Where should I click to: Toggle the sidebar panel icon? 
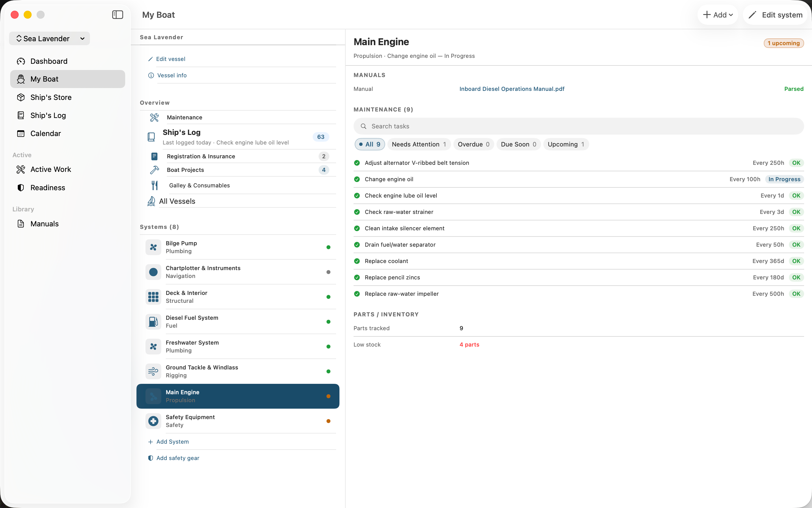pos(118,15)
